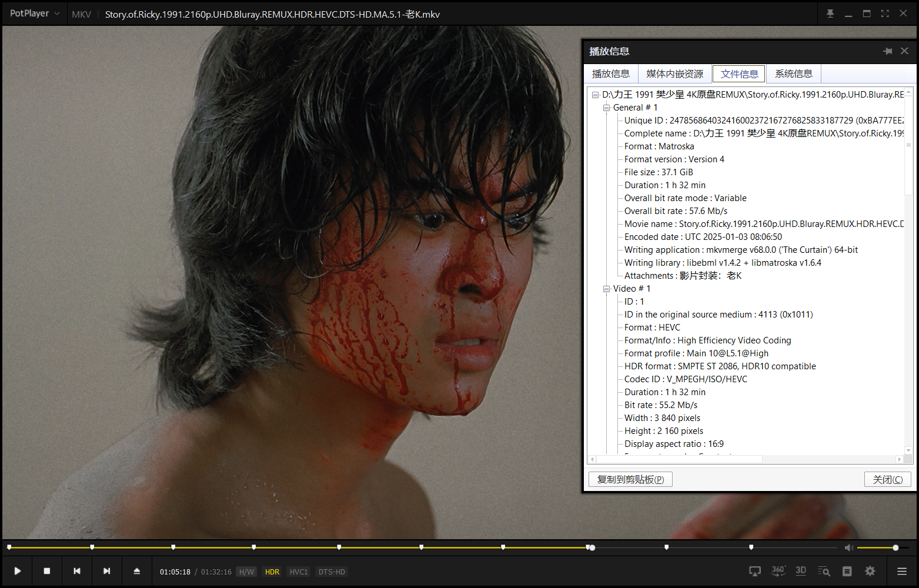Jump to previous file button
Image resolution: width=919 pixels, height=588 pixels.
(x=77, y=571)
